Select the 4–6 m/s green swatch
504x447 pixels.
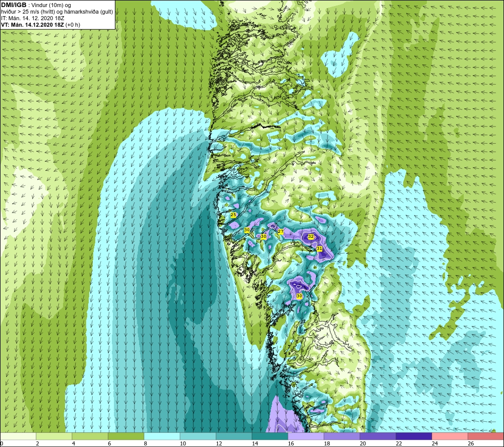pos(90,436)
